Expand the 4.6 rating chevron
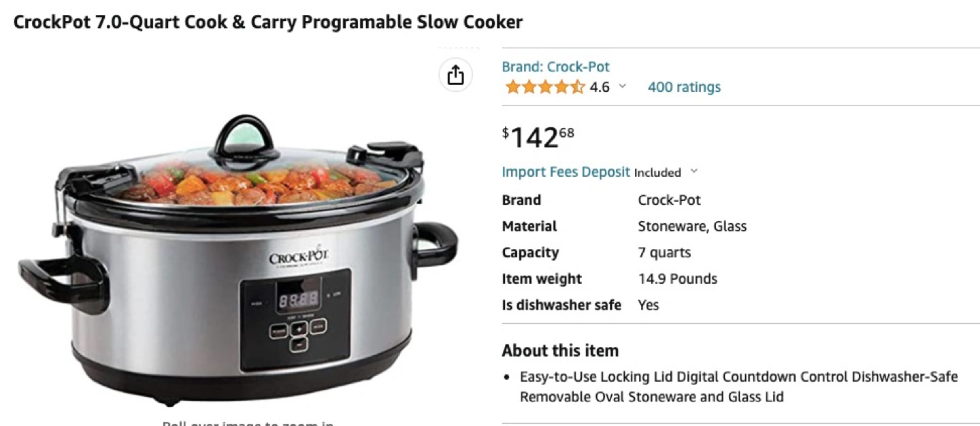Screen dimensions: 980x426 tap(622, 87)
